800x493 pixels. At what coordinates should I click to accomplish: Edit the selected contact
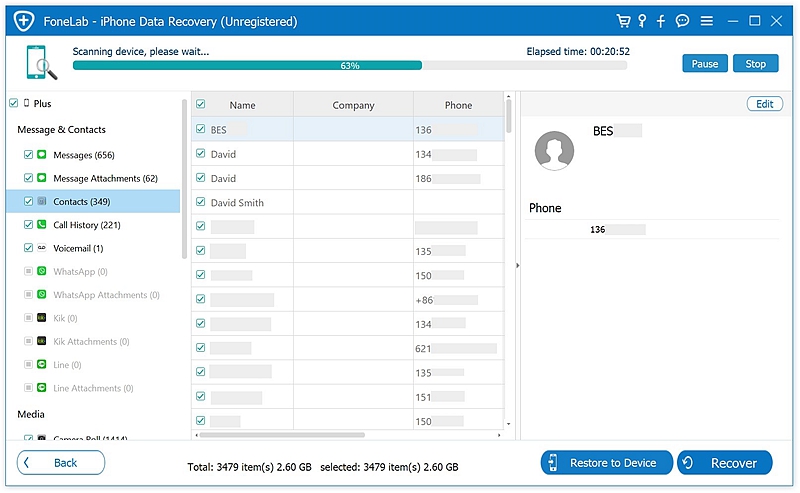[x=764, y=104]
